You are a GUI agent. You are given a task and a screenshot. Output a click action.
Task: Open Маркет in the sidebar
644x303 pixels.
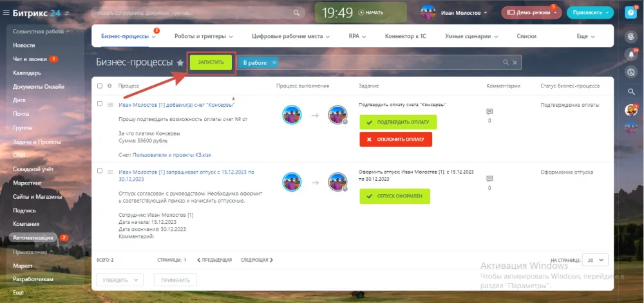pos(23,266)
